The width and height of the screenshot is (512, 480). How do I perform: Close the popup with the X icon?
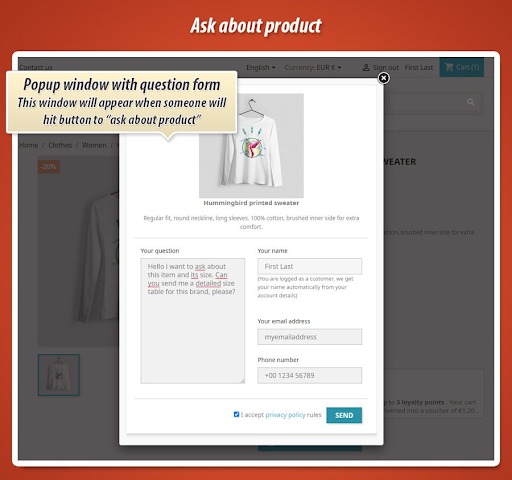click(x=384, y=78)
